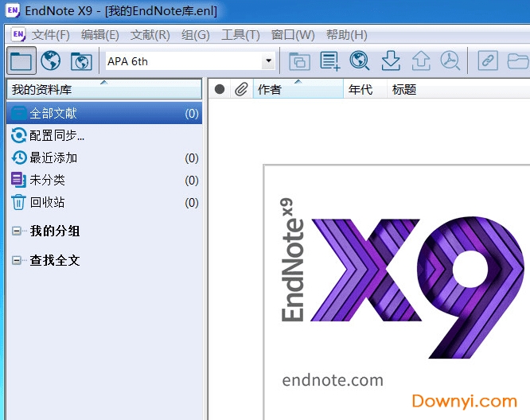530x420 pixels.
Task: Click the EN icon in the menu bar
Action: pos(18,34)
